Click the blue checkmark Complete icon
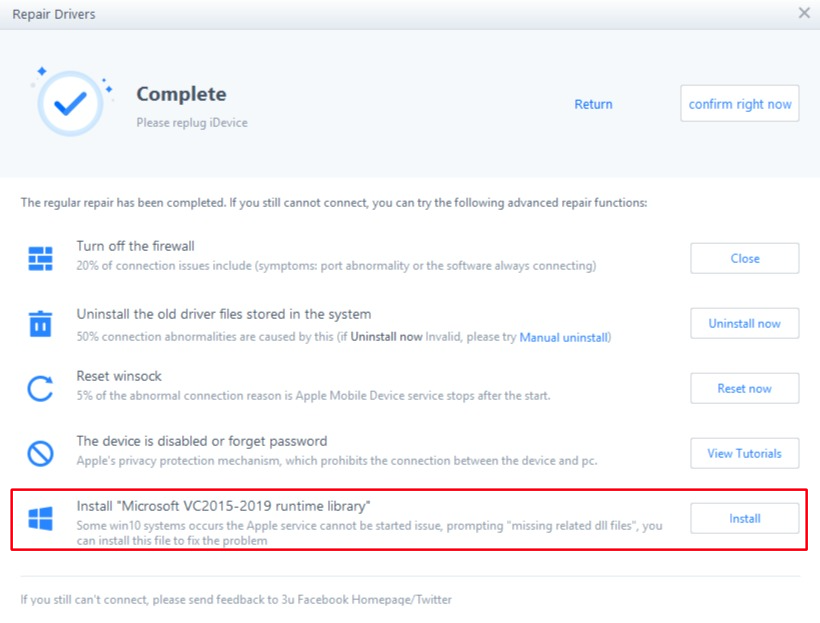This screenshot has width=820, height=623. [70, 103]
